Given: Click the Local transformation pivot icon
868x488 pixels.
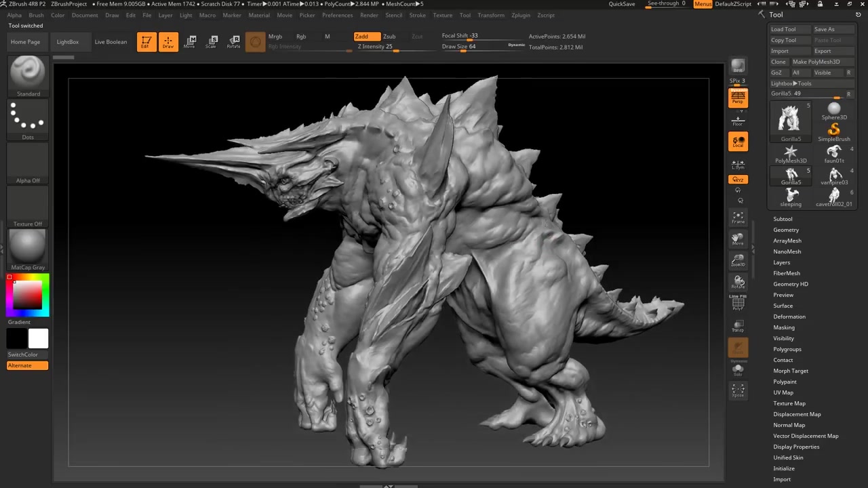Looking at the screenshot, I should pyautogui.click(x=738, y=142).
